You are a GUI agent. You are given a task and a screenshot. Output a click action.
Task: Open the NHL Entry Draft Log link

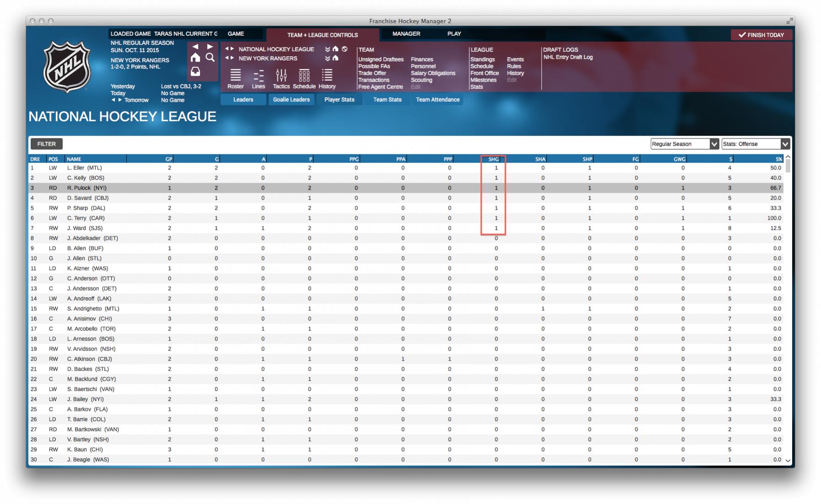(x=568, y=57)
